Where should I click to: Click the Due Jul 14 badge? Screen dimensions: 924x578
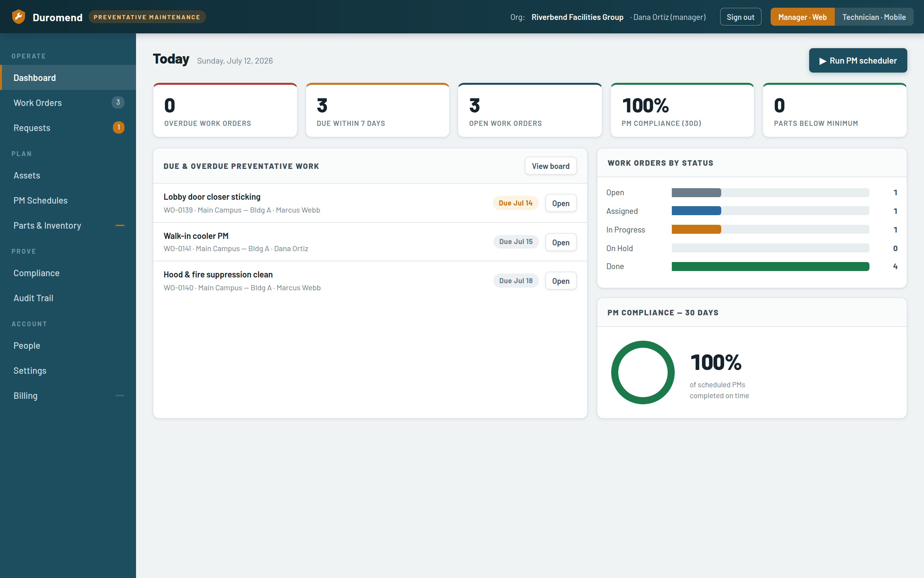(x=516, y=203)
